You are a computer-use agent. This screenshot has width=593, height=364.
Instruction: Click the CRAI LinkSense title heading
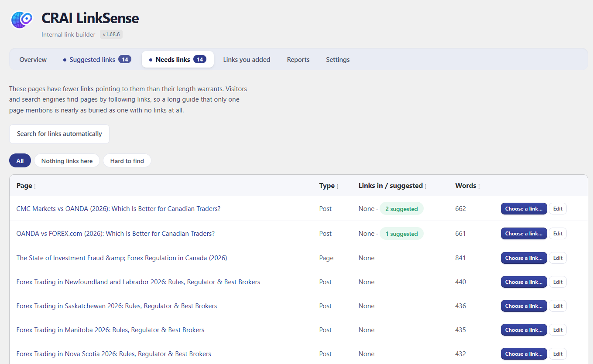(x=90, y=18)
